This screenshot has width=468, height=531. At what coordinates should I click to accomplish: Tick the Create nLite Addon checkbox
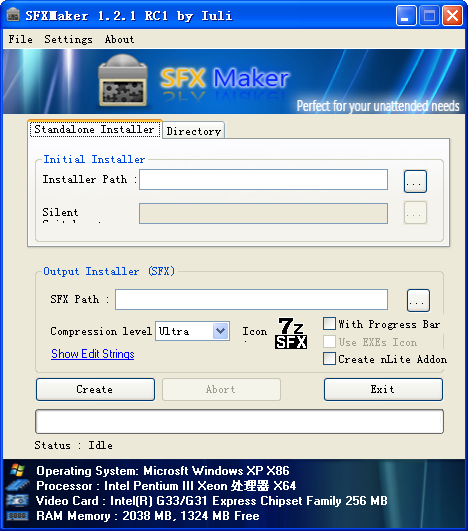coord(329,359)
